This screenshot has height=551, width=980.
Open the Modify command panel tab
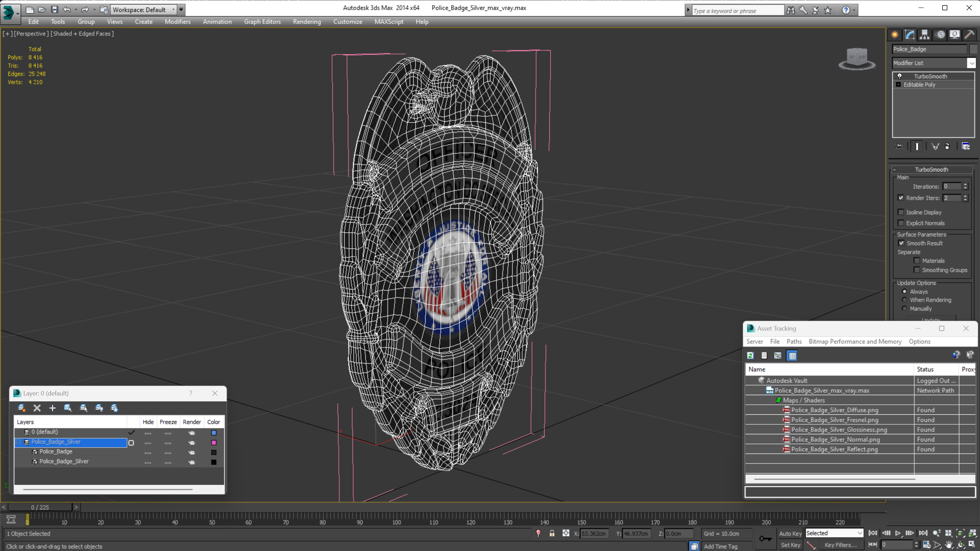[910, 35]
